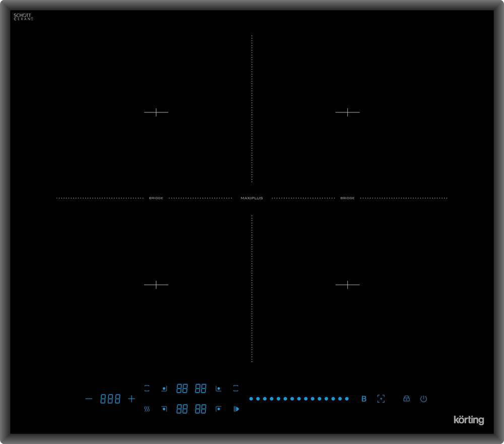This screenshot has height=444, width=504.
Task: Tap the three-digit timer display
Action: pyautogui.click(x=110, y=399)
